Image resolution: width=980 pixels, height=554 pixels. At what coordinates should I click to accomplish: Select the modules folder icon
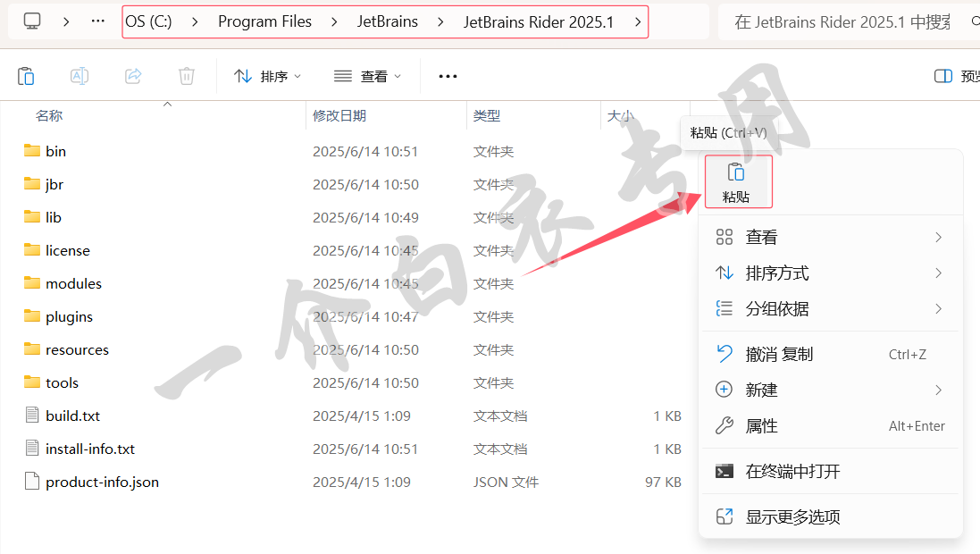(32, 283)
